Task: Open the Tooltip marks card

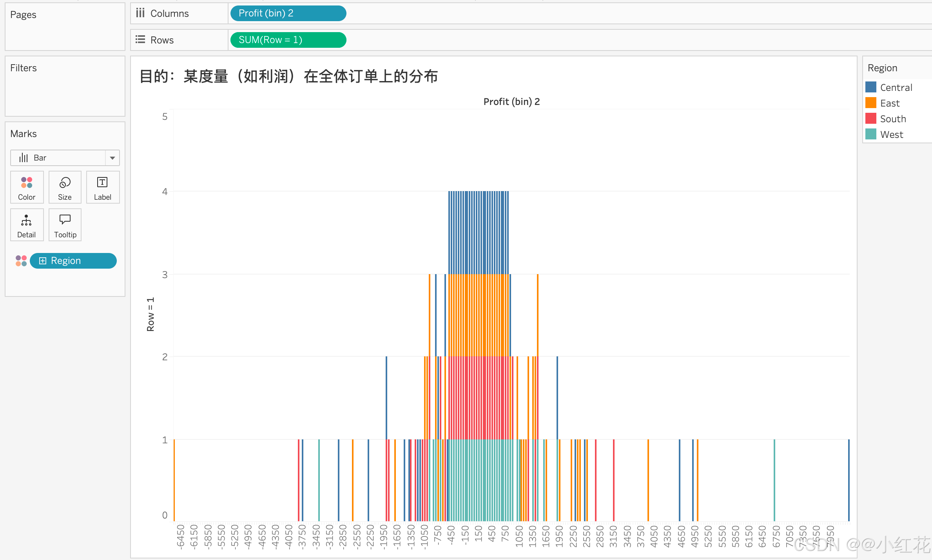Action: pyautogui.click(x=65, y=225)
